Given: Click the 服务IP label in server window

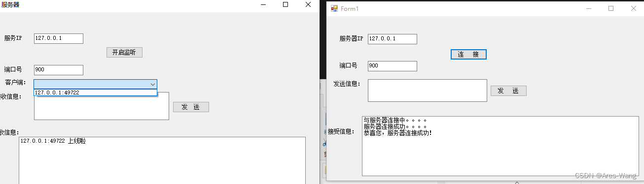Looking at the screenshot, I should click(13, 38).
